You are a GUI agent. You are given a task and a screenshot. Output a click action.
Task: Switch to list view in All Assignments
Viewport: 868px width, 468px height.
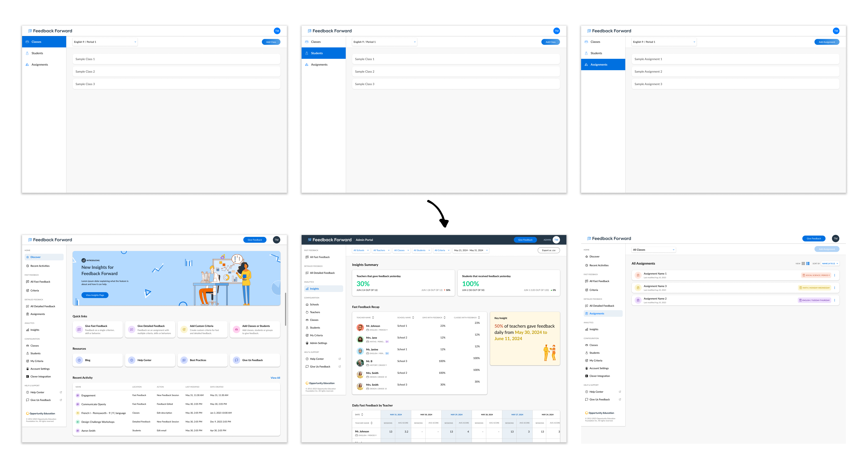(x=808, y=264)
